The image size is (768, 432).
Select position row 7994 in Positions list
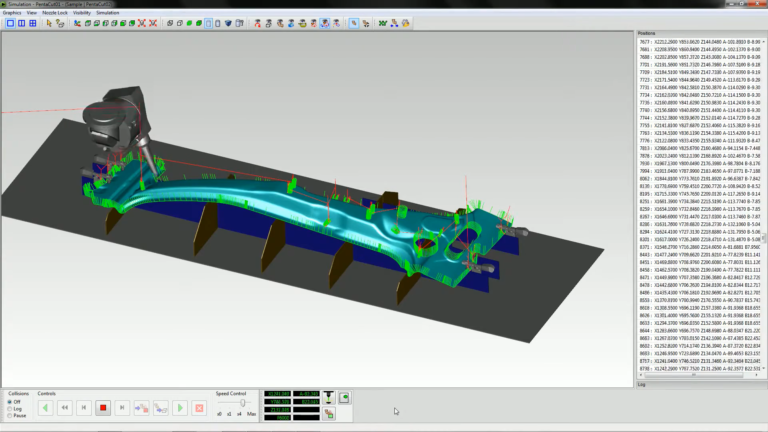click(699, 171)
